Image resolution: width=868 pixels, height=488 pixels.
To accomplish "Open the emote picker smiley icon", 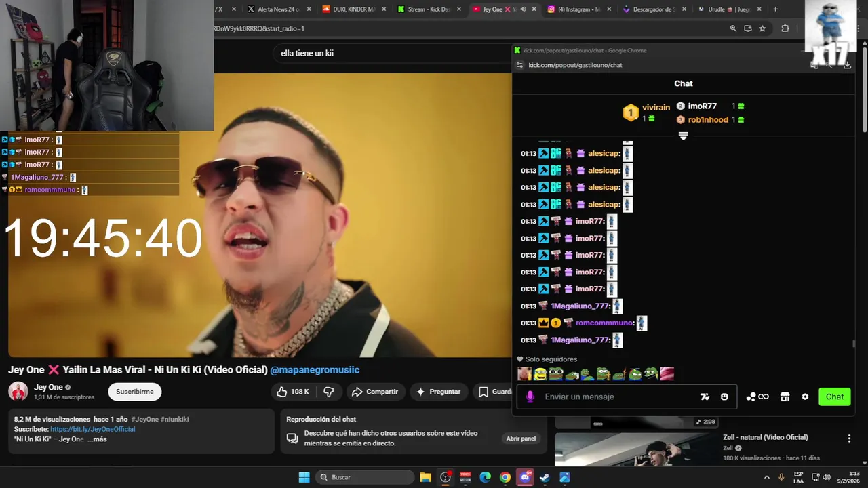I will (724, 396).
